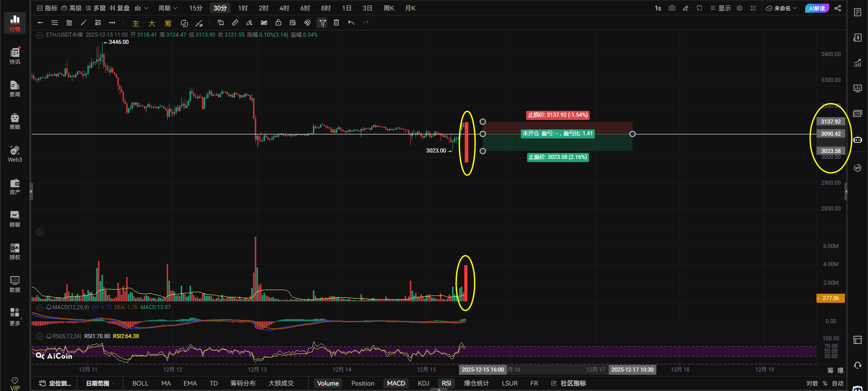Collapse the ETH/USDT main chart legend

[x=40, y=35]
